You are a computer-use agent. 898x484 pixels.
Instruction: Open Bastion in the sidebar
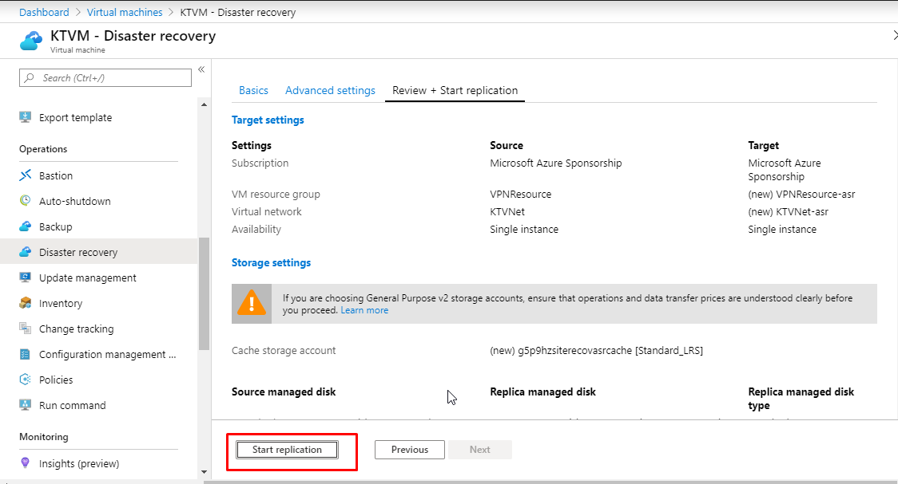pyautogui.click(x=56, y=175)
